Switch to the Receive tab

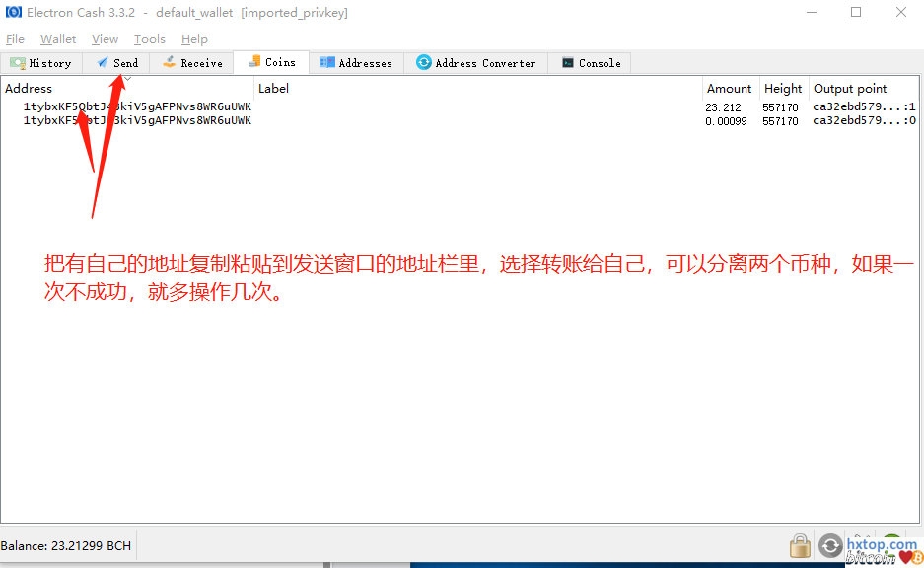point(192,63)
